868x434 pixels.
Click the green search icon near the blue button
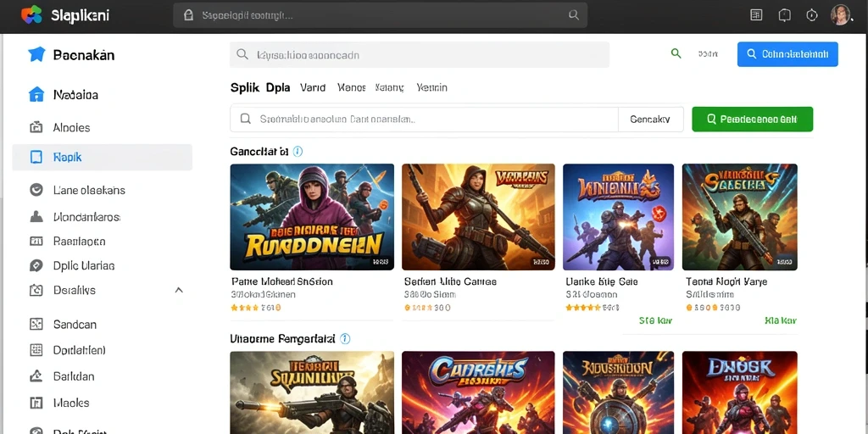tap(676, 53)
